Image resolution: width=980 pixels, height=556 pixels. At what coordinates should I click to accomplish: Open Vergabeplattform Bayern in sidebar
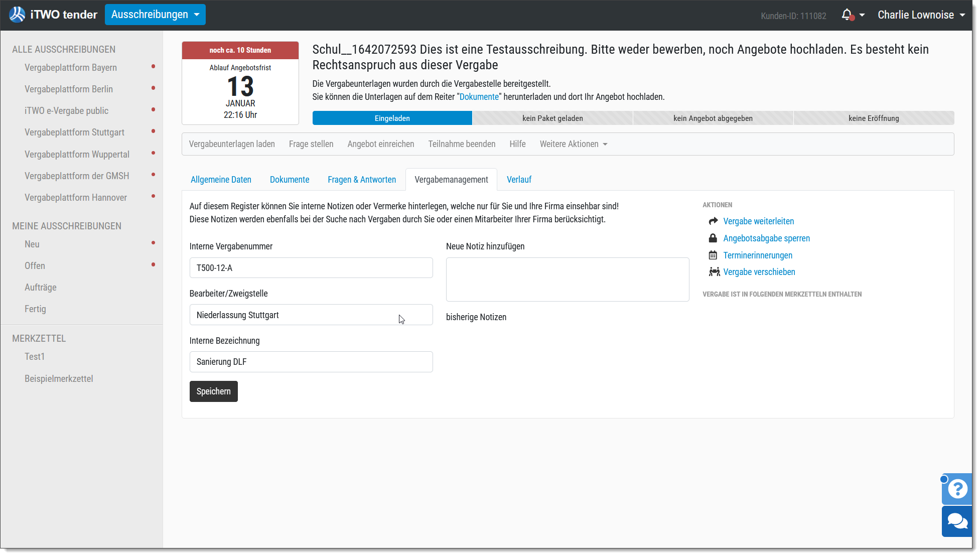click(x=71, y=68)
